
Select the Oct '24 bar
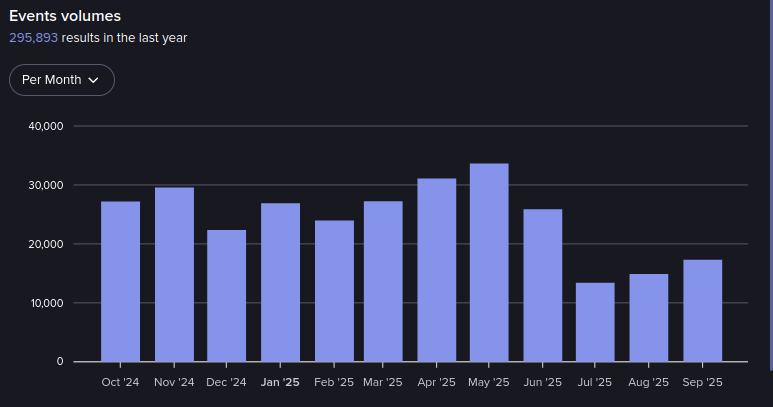pos(120,281)
